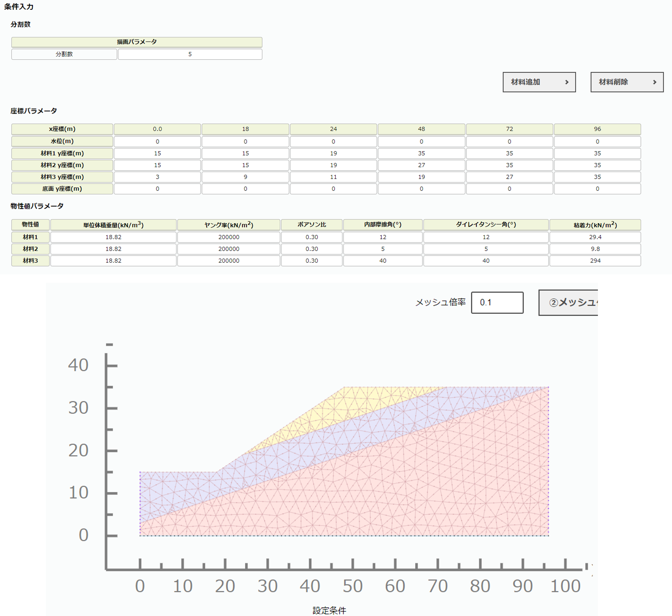Viewport: 672px width, 616px height.
Task: Click 材料3 y座標 cell showing 11
Action: (333, 177)
